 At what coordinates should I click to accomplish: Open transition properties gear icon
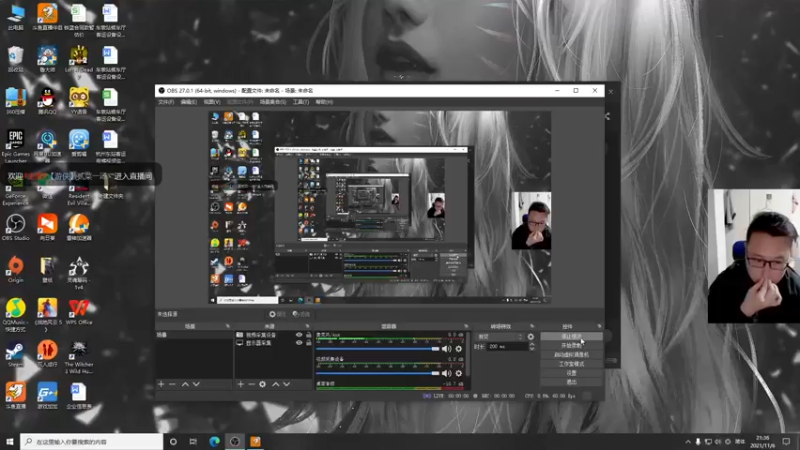[531, 337]
